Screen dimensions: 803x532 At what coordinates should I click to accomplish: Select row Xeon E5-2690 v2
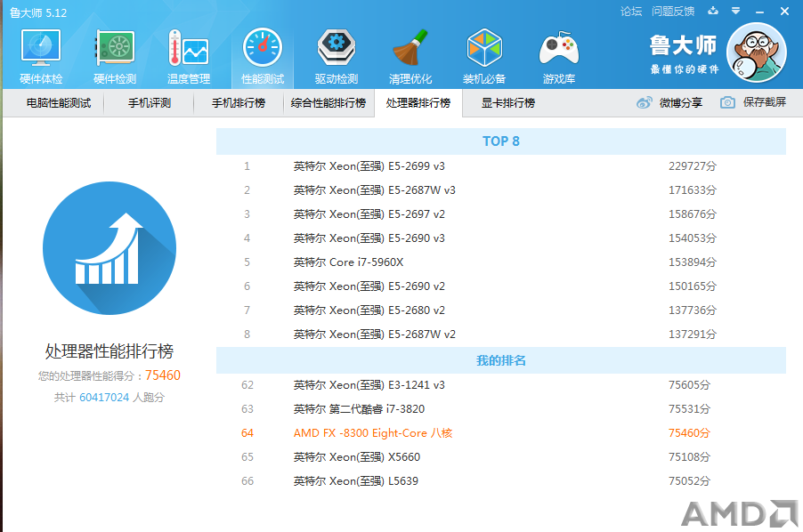[501, 286]
